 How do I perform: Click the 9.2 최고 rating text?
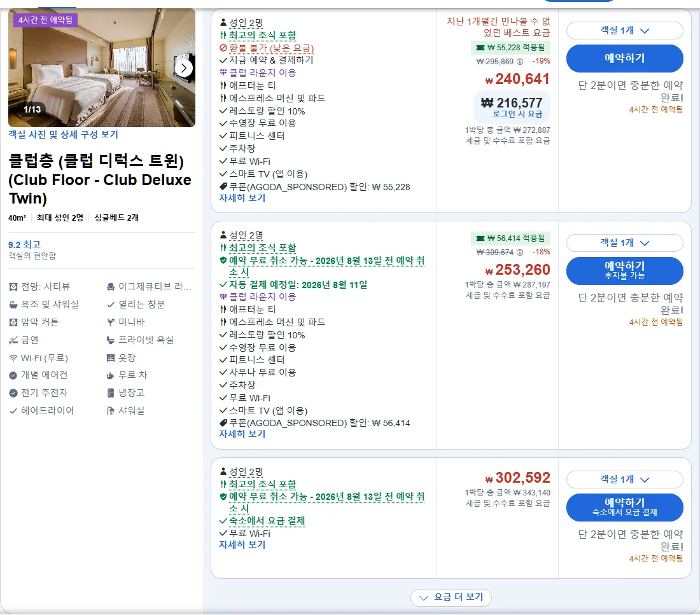[25, 245]
